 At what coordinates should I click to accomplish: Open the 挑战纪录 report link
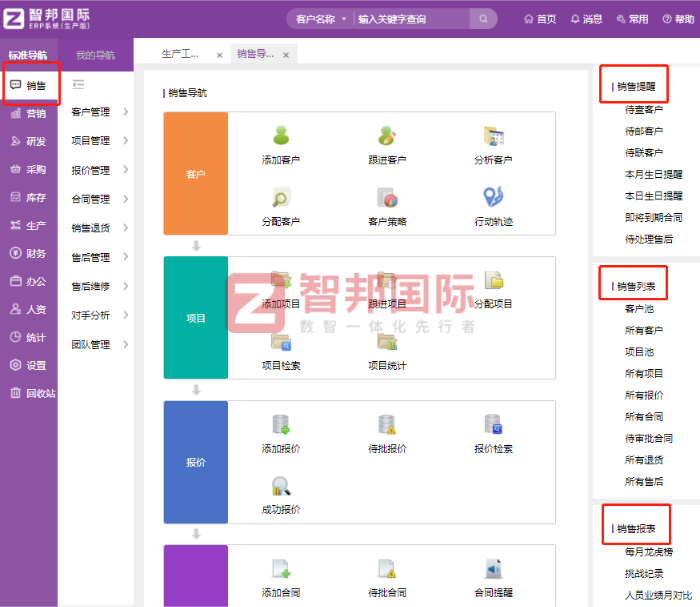click(644, 574)
